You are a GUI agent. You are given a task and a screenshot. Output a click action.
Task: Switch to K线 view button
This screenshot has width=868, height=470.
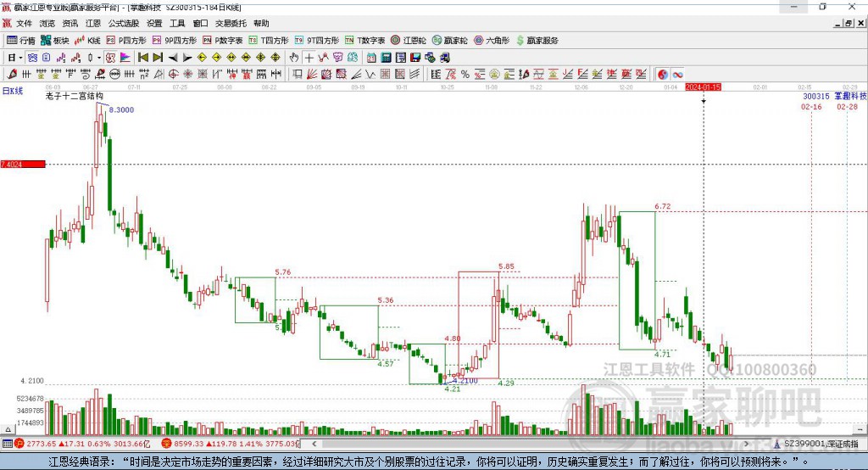pos(87,41)
